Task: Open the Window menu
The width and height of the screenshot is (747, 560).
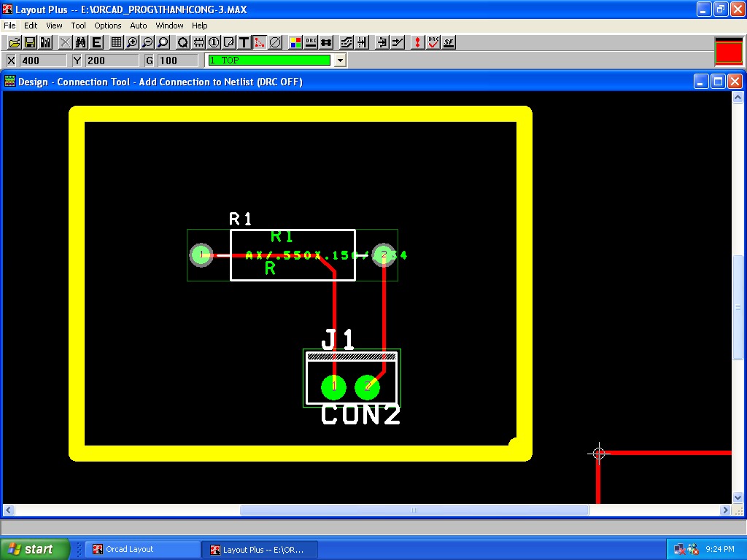Action: tap(169, 26)
